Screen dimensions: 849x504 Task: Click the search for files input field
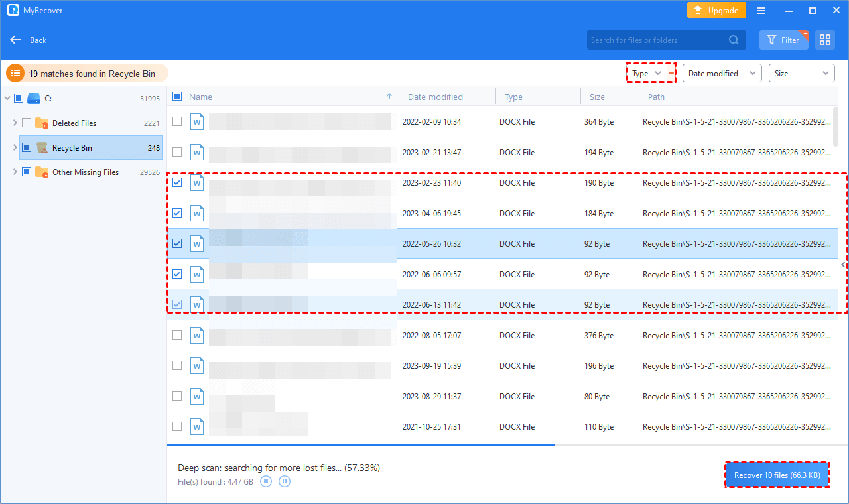[x=657, y=40]
